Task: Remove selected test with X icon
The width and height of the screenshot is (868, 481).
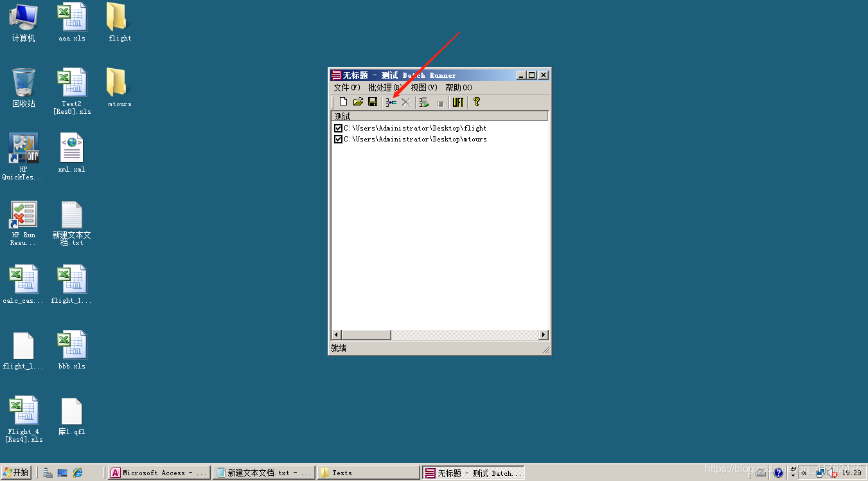Action: (405, 102)
